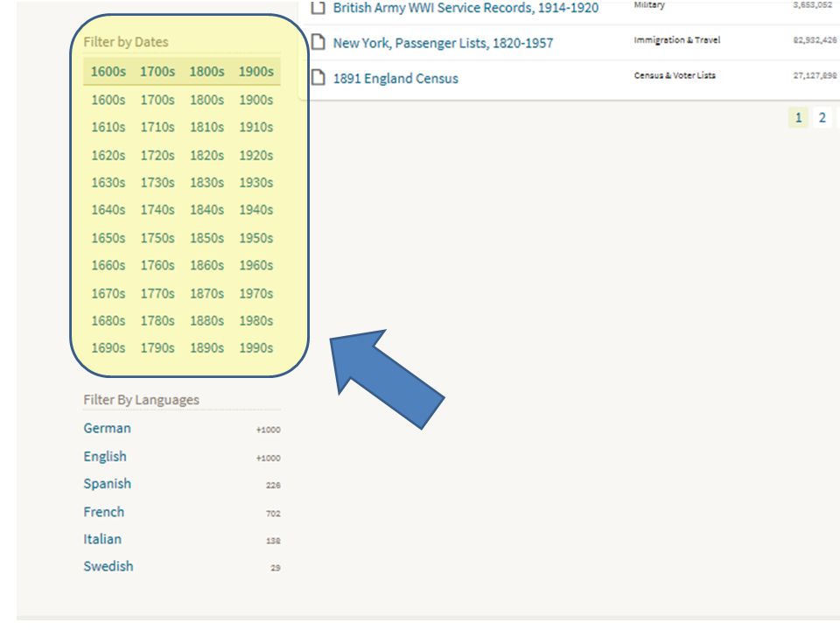This screenshot has width=840, height=630.
Task: Filter dates by the 1640s
Action: [108, 209]
